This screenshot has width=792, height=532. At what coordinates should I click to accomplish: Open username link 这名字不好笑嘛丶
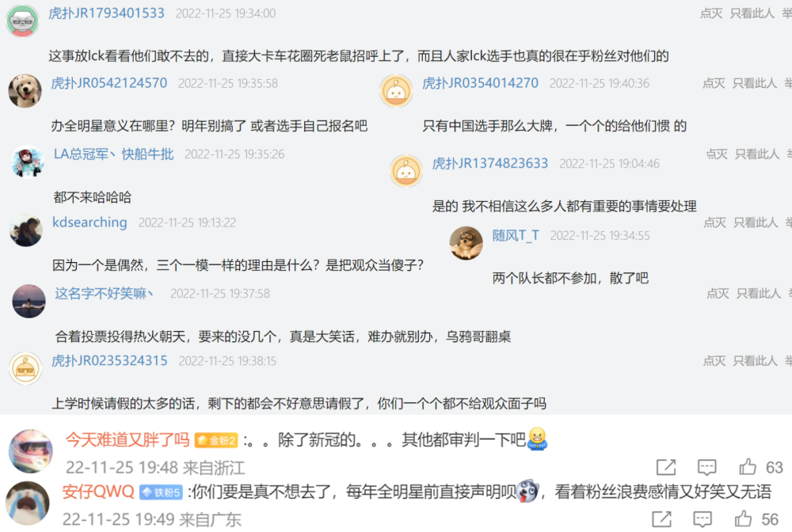(x=104, y=293)
